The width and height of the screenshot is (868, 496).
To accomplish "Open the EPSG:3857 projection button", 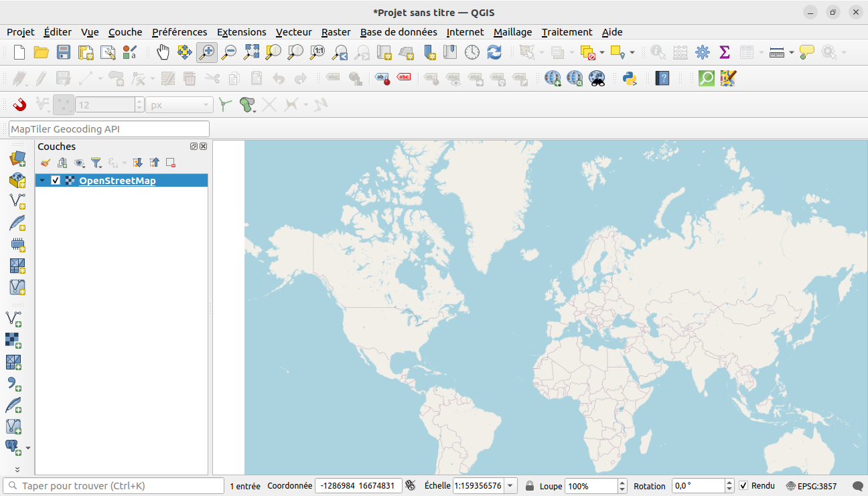I will pyautogui.click(x=812, y=486).
